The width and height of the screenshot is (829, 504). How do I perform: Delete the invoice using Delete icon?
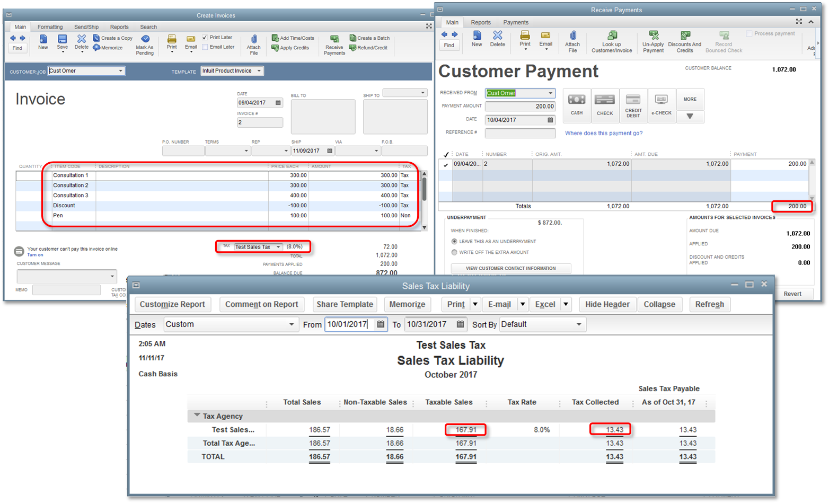click(x=81, y=42)
